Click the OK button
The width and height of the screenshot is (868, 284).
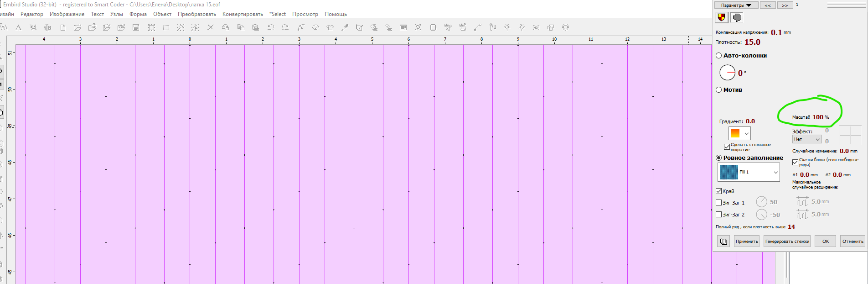click(x=826, y=241)
